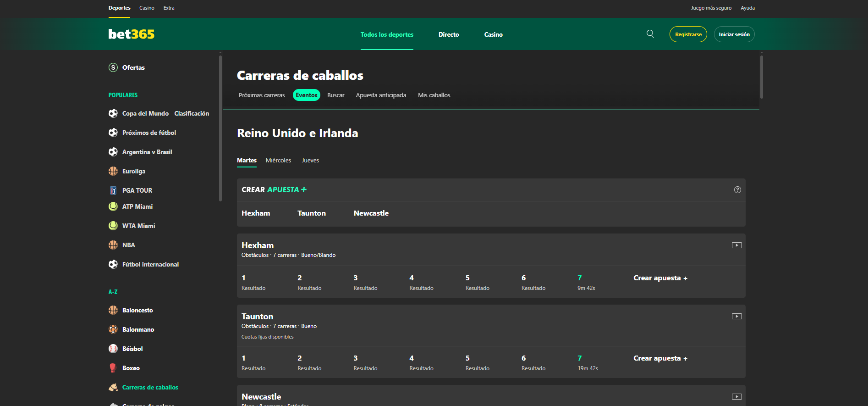
Task: Open the Buscar tab
Action: click(x=335, y=95)
